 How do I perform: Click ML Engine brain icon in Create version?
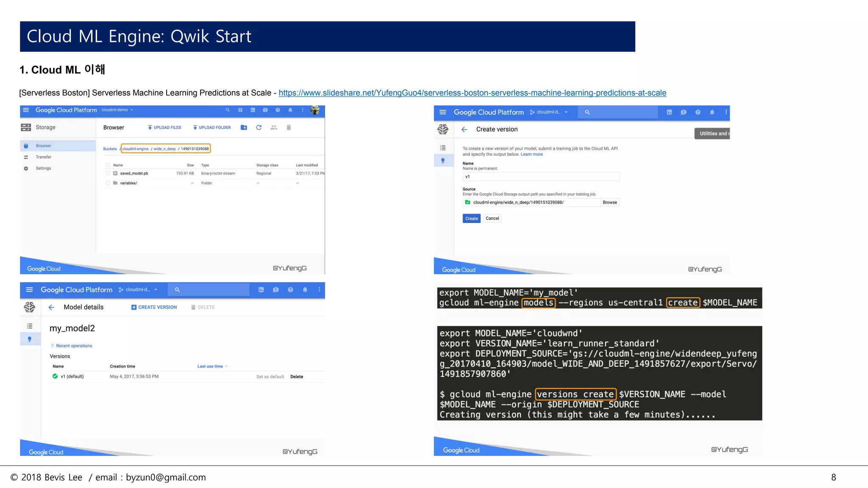point(443,129)
